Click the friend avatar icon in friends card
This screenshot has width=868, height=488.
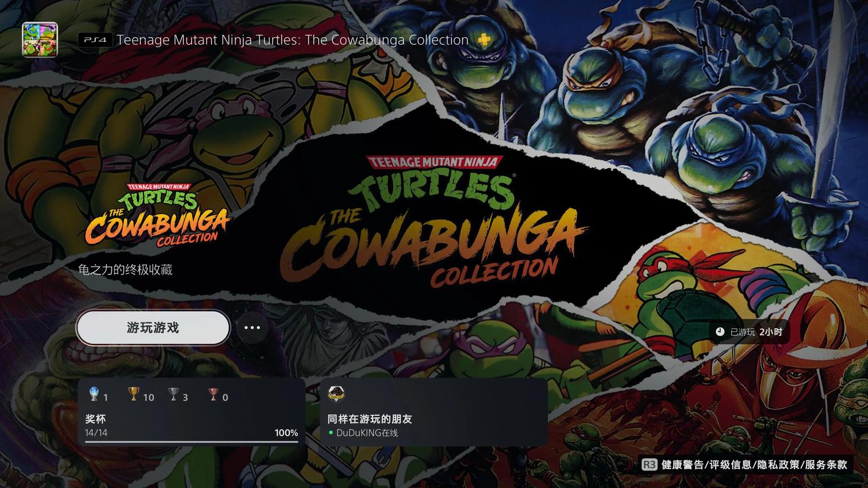(336, 394)
